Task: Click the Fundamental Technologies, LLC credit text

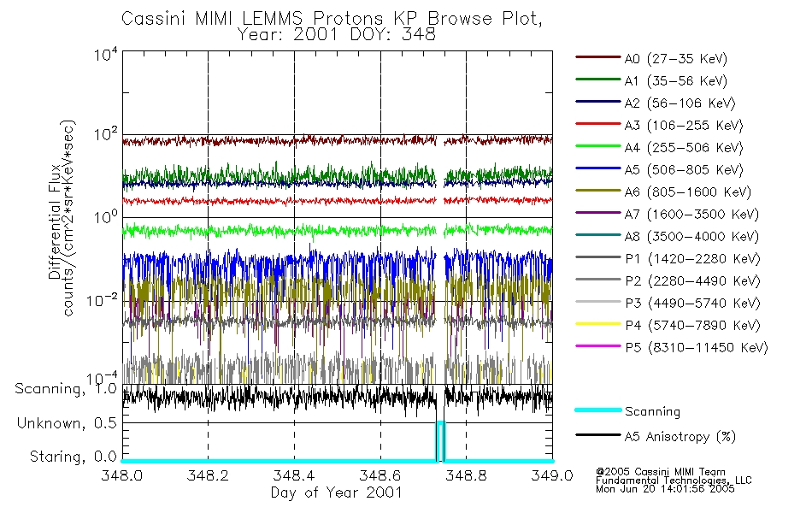Action: (x=674, y=481)
